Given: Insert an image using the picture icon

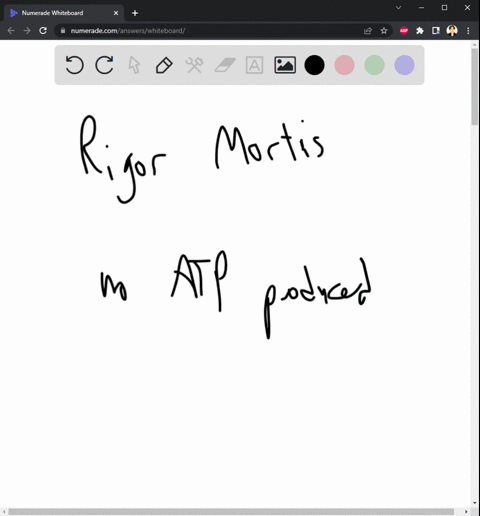Looking at the screenshot, I should [285, 65].
